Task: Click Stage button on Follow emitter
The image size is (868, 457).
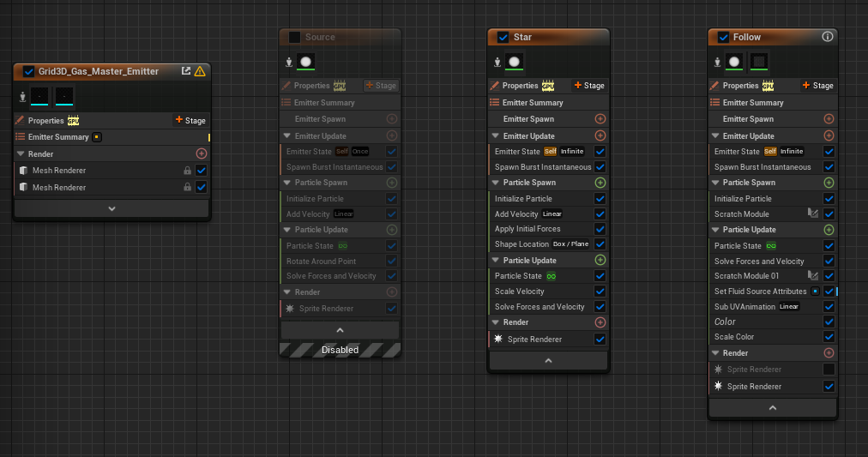Action: 818,85
